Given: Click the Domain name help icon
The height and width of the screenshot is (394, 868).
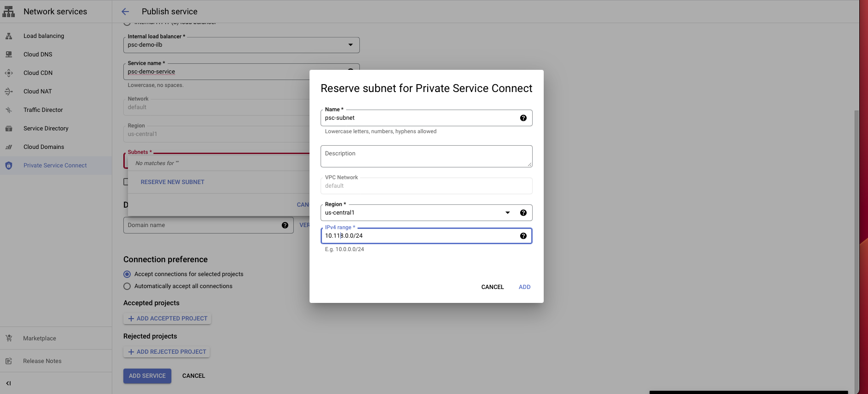Looking at the screenshot, I should click(285, 225).
